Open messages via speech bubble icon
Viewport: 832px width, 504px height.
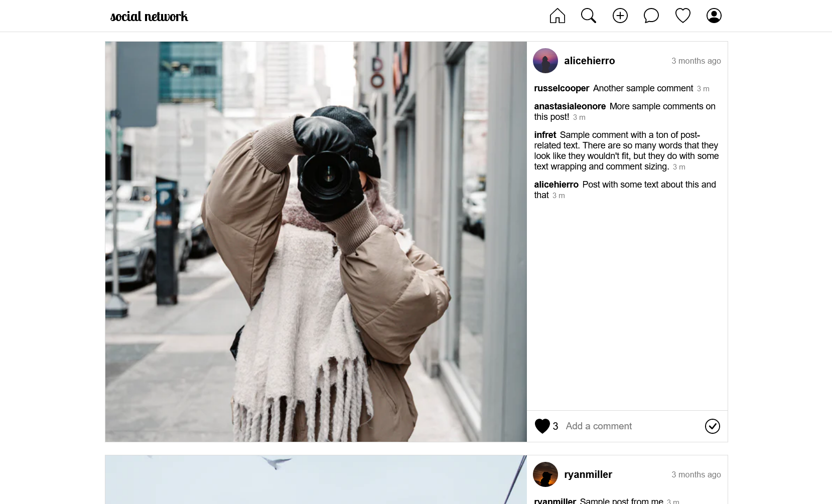(651, 16)
